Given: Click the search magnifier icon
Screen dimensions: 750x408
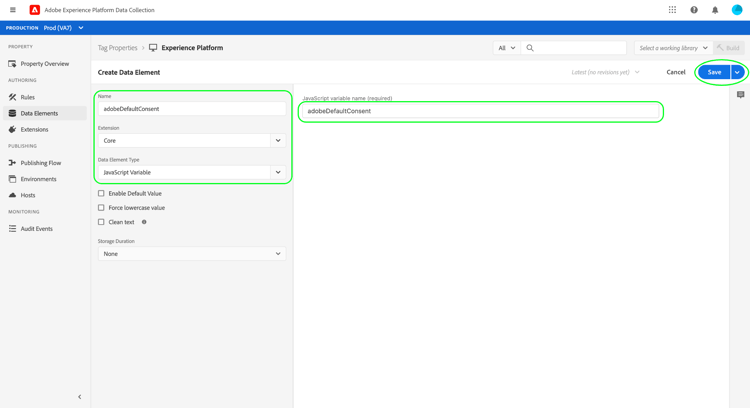Looking at the screenshot, I should pos(530,48).
